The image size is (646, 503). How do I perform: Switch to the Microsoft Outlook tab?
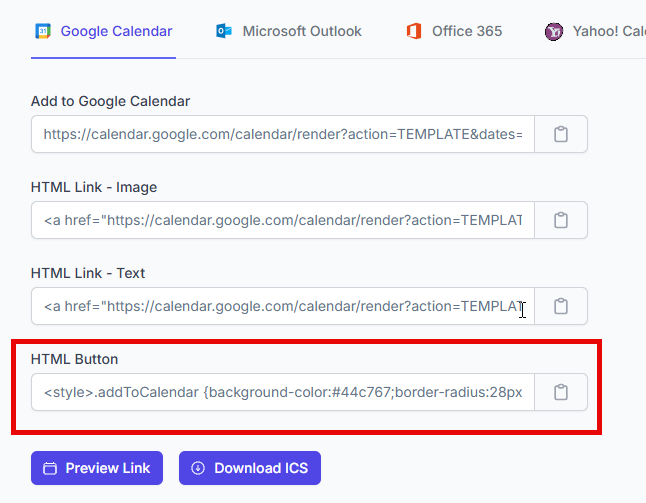coord(302,31)
